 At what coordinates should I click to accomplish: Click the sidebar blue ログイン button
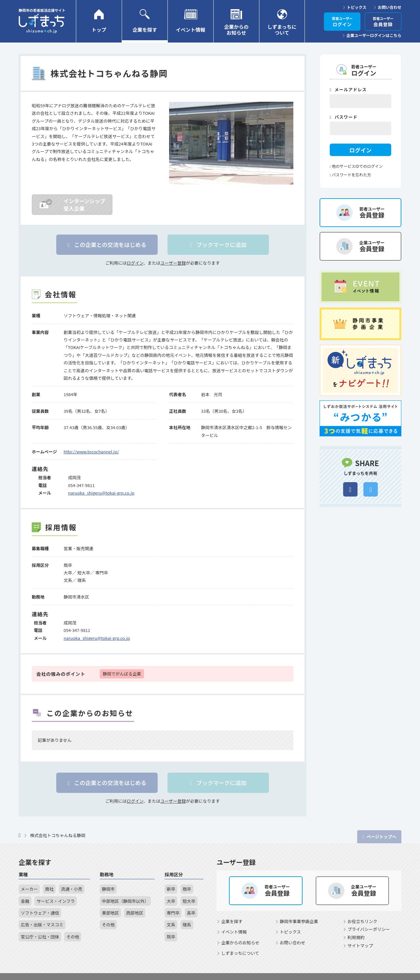[x=360, y=150]
